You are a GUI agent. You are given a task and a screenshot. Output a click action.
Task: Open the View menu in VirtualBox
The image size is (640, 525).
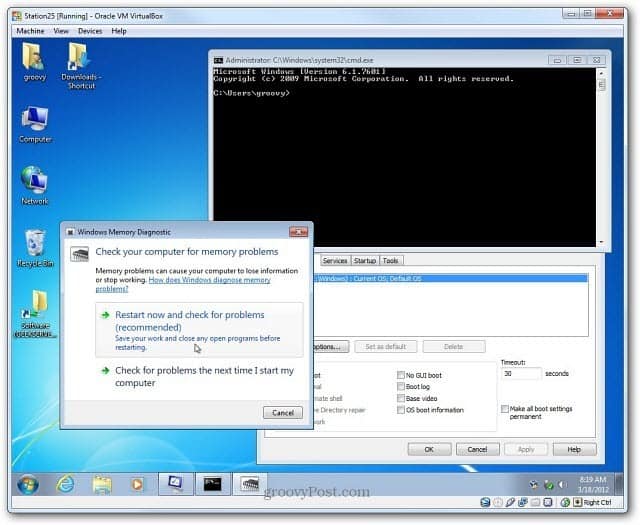pos(61,31)
